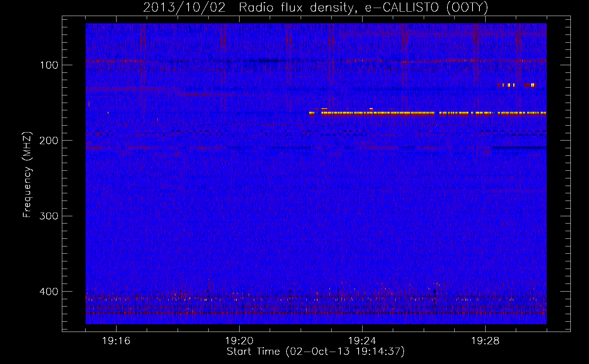Click the 400 frequency tick label

tap(49, 292)
